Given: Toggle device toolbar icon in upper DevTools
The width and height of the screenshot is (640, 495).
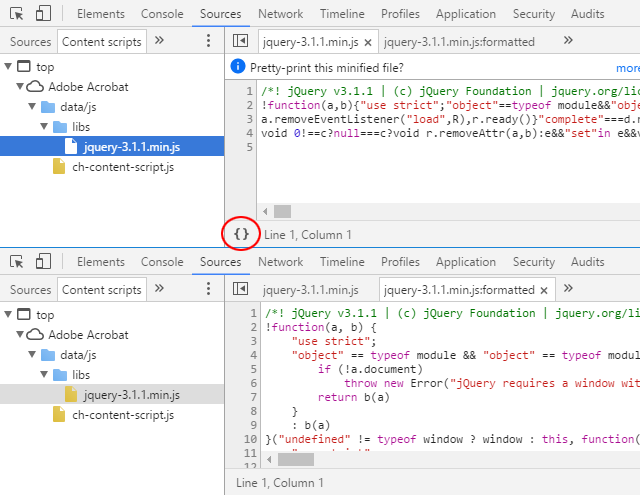Looking at the screenshot, I should [x=43, y=13].
